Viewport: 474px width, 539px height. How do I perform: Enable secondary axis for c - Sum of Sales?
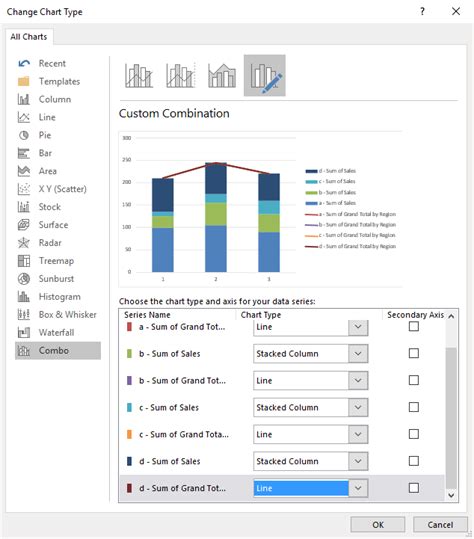(x=414, y=407)
